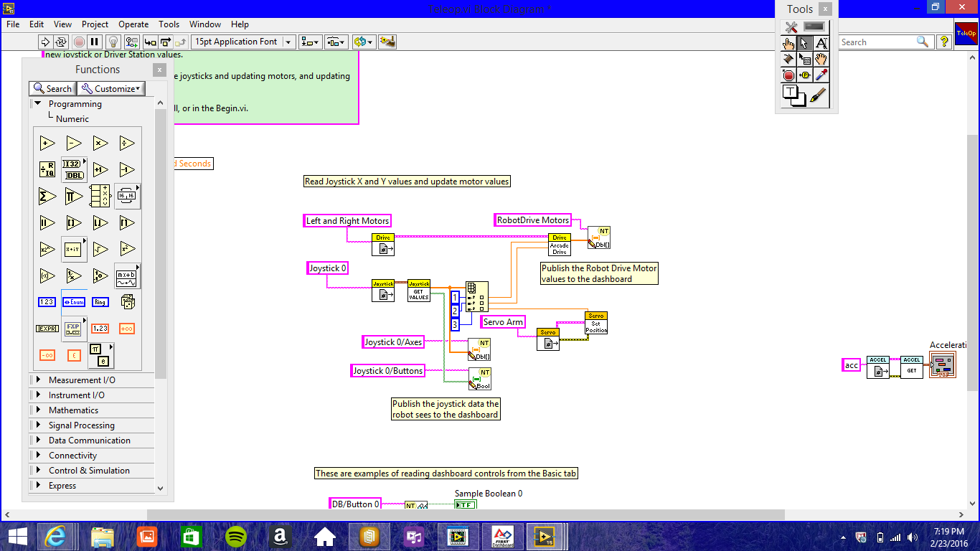Select the Set/Clear Breakpoint tool
The width and height of the screenshot is (980, 551).
click(789, 75)
